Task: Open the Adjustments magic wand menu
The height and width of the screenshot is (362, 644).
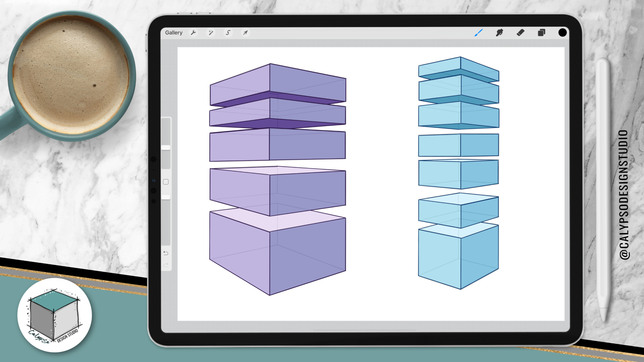Action: click(x=211, y=32)
